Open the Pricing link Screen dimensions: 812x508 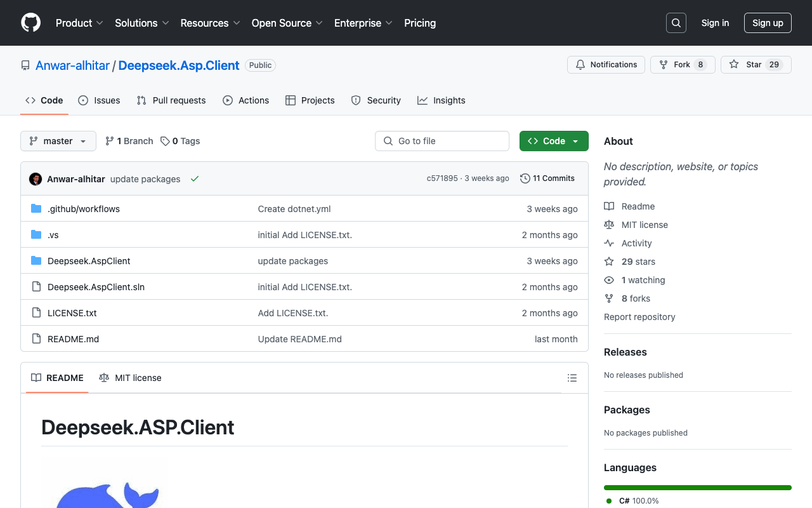point(420,23)
